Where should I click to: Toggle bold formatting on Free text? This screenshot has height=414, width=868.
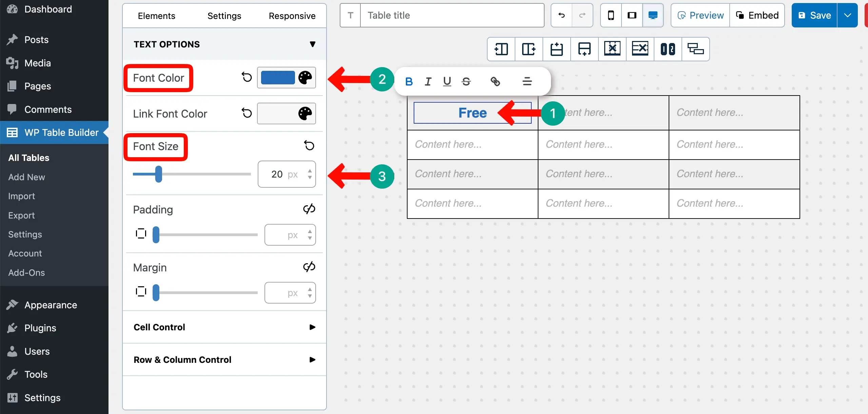tap(409, 81)
